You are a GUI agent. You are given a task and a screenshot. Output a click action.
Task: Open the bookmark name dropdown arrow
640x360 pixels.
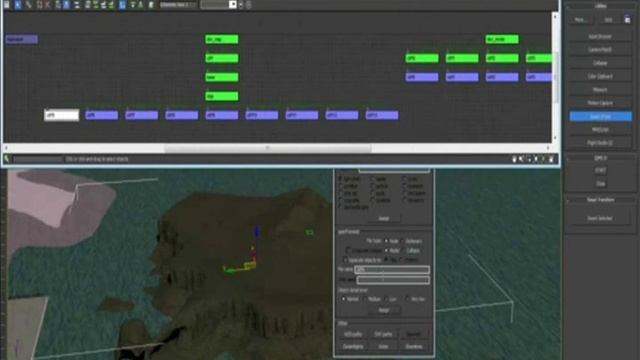pos(233,4)
